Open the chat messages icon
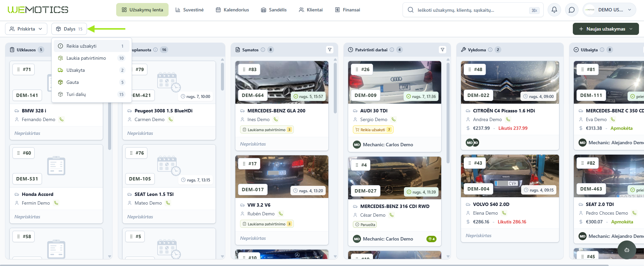Screen dimensions: 644x266 pos(571,10)
